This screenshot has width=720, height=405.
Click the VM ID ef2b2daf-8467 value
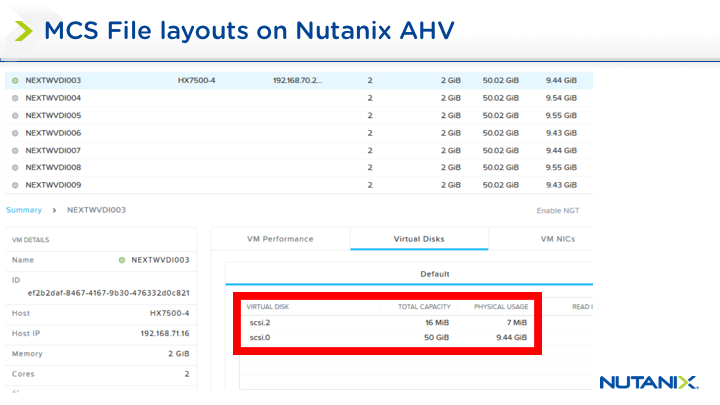coord(108,293)
